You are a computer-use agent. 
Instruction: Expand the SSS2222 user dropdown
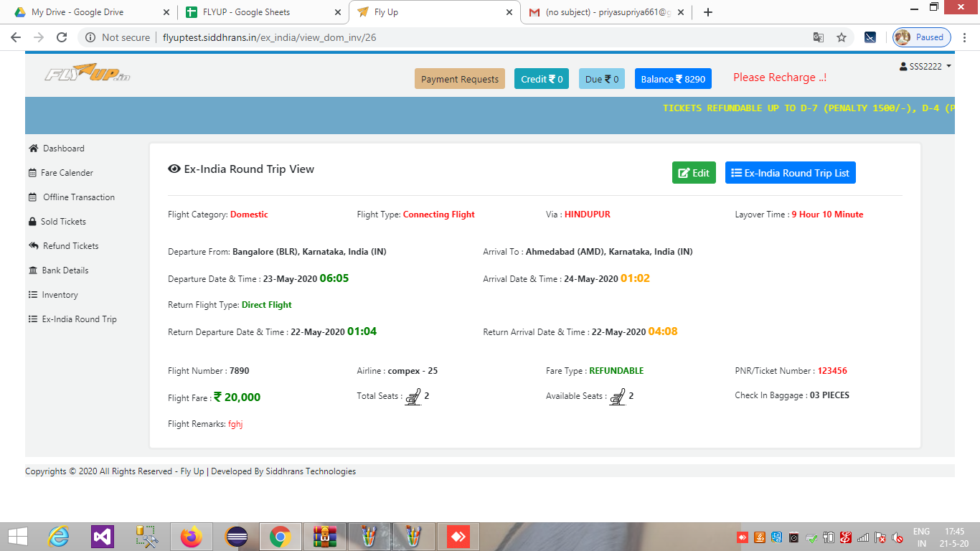[x=925, y=66]
